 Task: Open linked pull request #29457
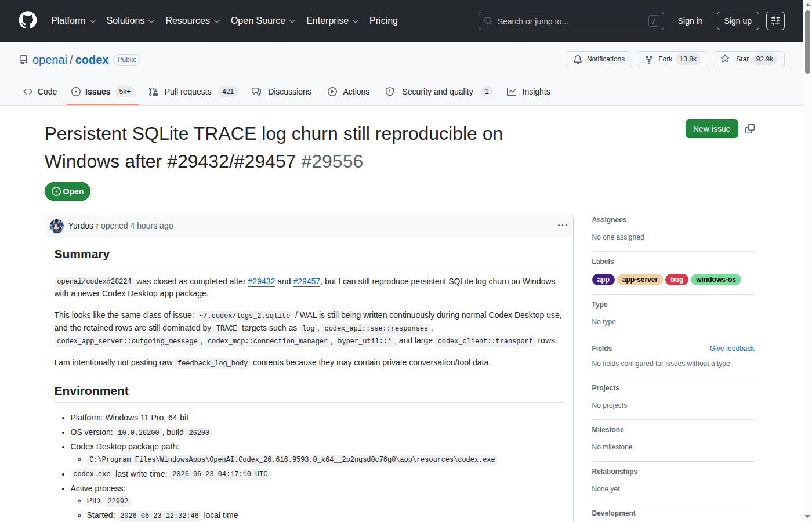pyautogui.click(x=307, y=281)
